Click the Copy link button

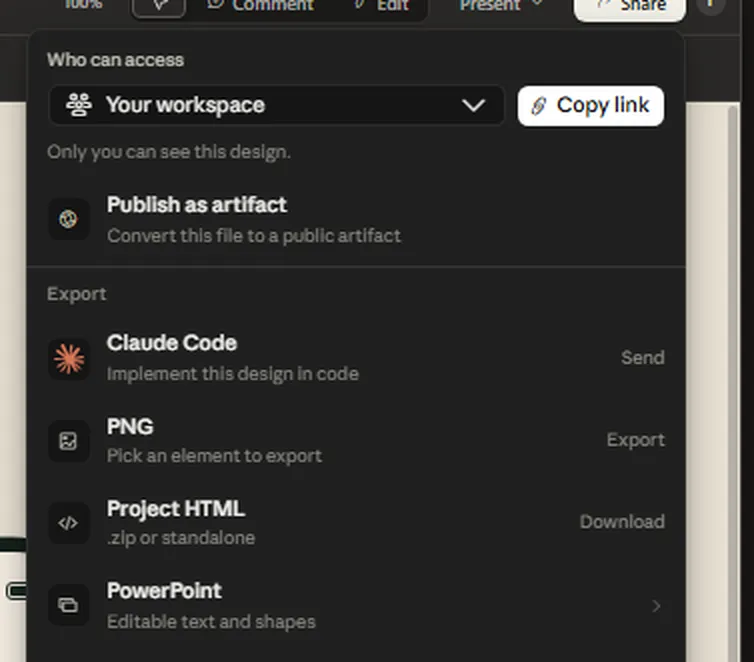click(591, 106)
